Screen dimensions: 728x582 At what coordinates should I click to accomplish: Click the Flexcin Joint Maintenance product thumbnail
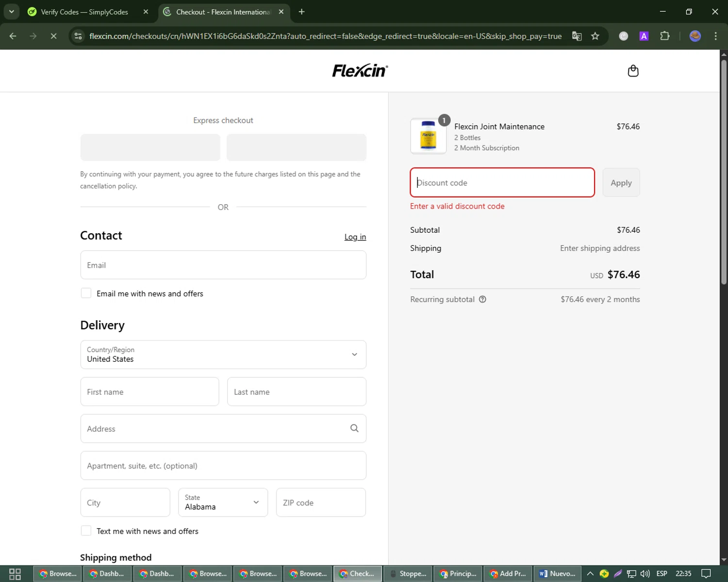pyautogui.click(x=428, y=136)
